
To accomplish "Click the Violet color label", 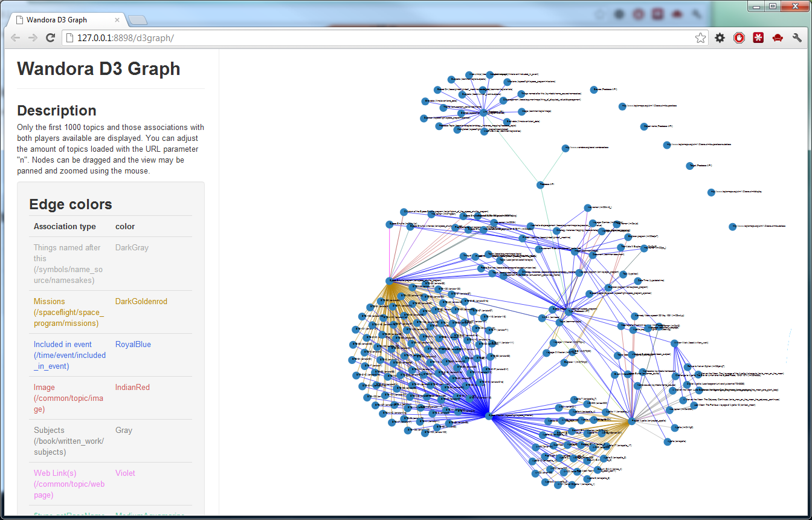I will coord(125,473).
